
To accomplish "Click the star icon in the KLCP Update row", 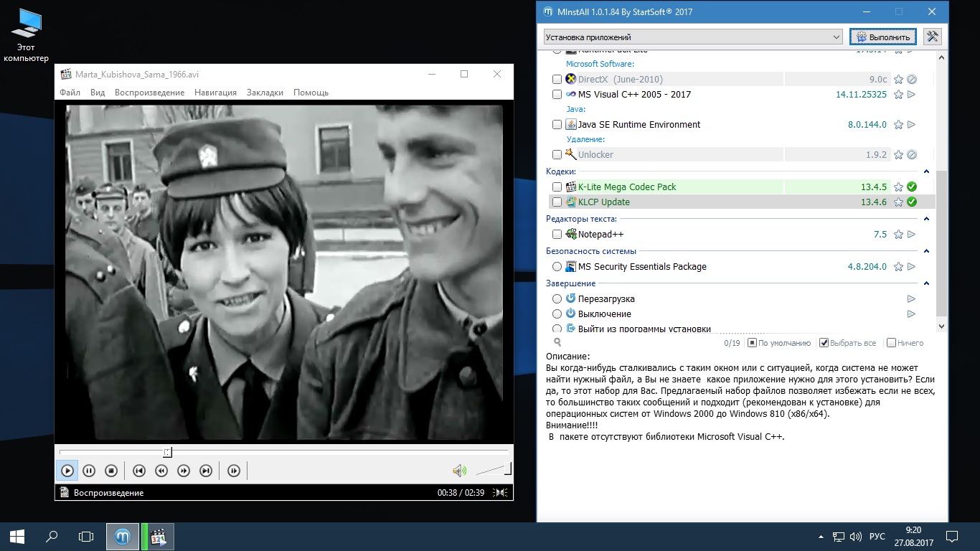I will coord(898,202).
